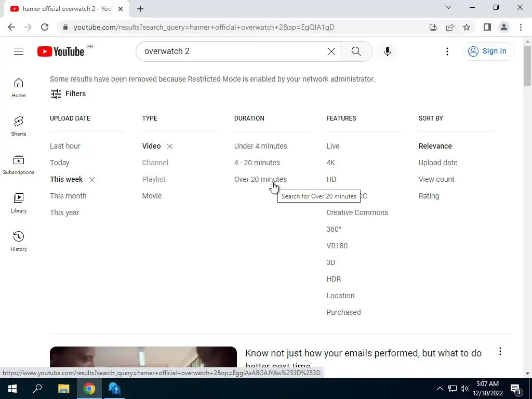The width and height of the screenshot is (532, 399).
Task: Click the Chrome taskbar icon
Action: coord(89,389)
